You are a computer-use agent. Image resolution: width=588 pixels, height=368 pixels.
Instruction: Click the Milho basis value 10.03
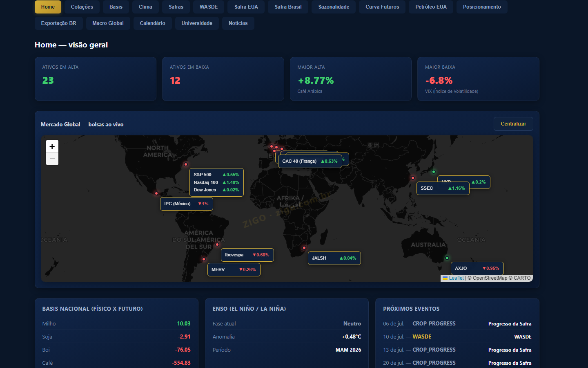coord(184,323)
